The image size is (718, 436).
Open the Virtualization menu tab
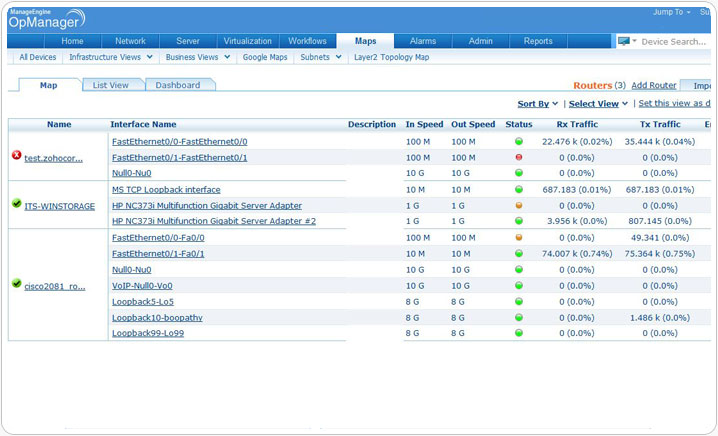pyautogui.click(x=247, y=41)
